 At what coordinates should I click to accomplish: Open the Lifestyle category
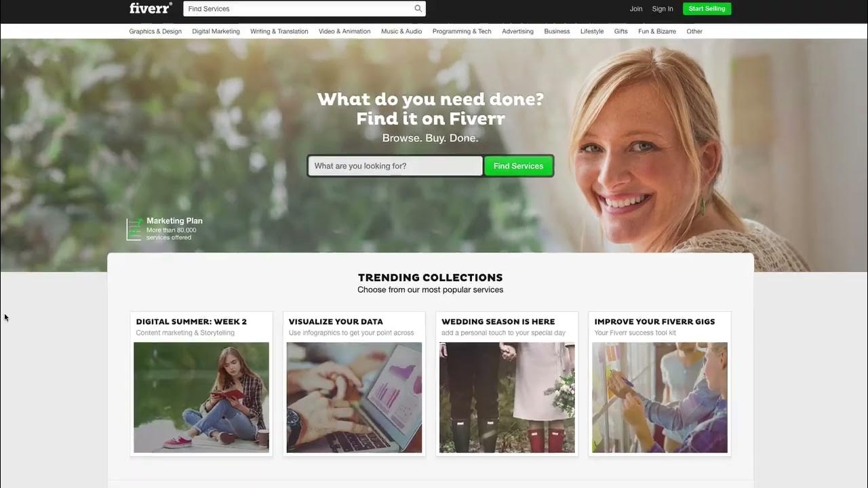[x=592, y=31]
